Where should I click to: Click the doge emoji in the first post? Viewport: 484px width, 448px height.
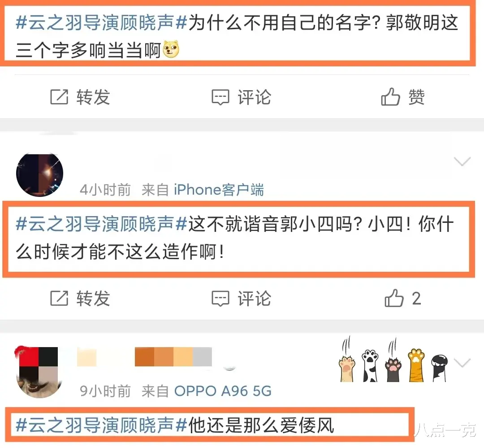tap(171, 49)
